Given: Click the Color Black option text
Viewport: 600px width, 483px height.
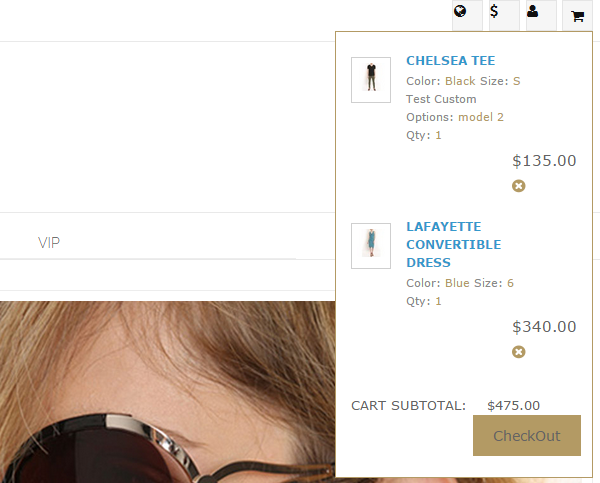Looking at the screenshot, I should (441, 81).
